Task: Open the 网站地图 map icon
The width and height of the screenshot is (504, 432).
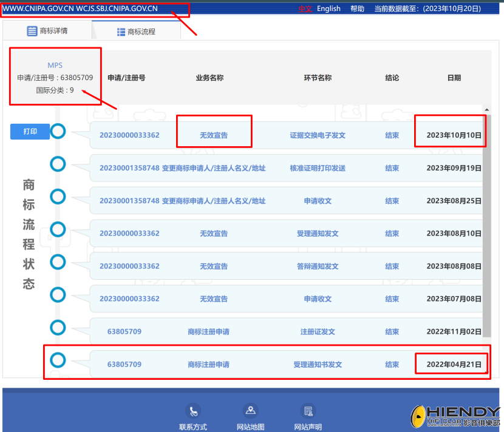Action: 250,411
